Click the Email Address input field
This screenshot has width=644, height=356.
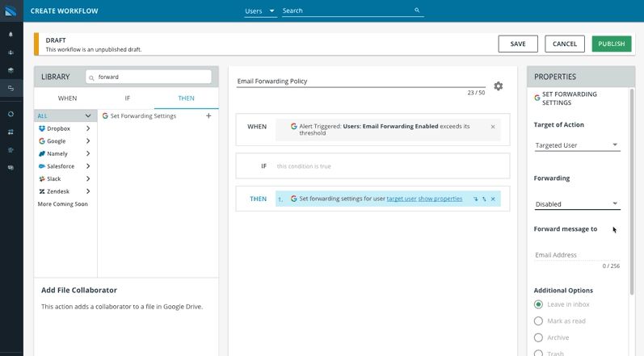[x=577, y=255]
